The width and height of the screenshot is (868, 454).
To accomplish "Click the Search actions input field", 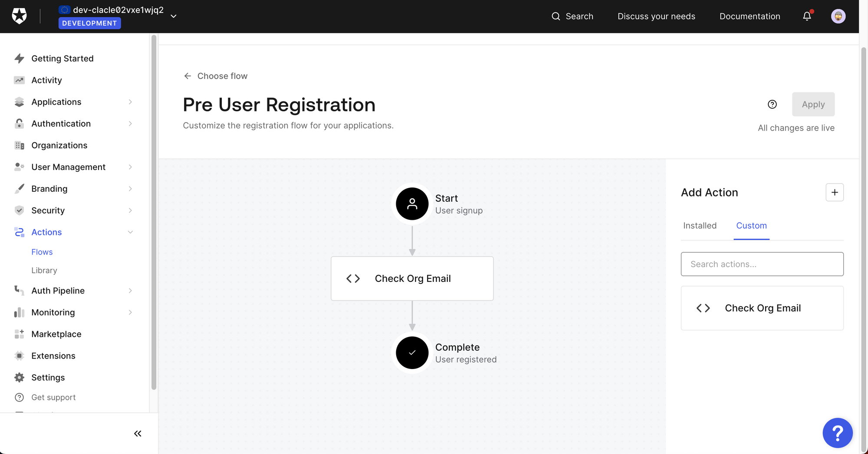I will [762, 264].
